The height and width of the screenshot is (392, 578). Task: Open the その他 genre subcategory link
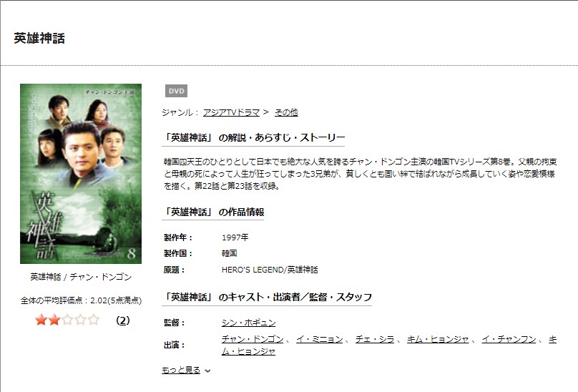(286, 112)
